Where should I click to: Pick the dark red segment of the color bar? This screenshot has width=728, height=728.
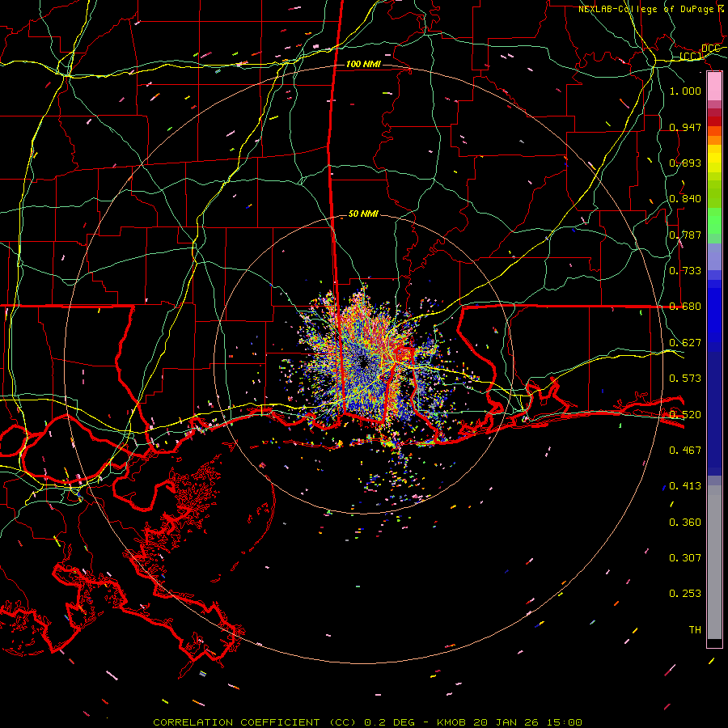click(714, 121)
